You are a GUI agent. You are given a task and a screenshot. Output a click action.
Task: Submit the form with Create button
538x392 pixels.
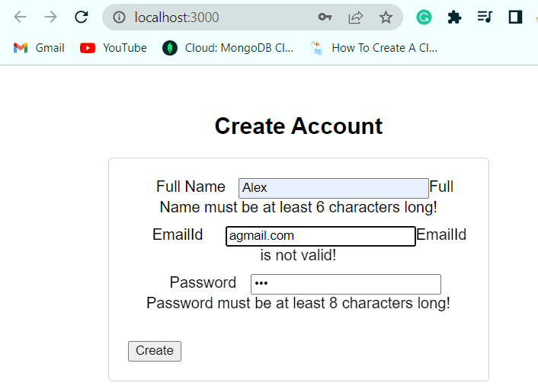(155, 351)
